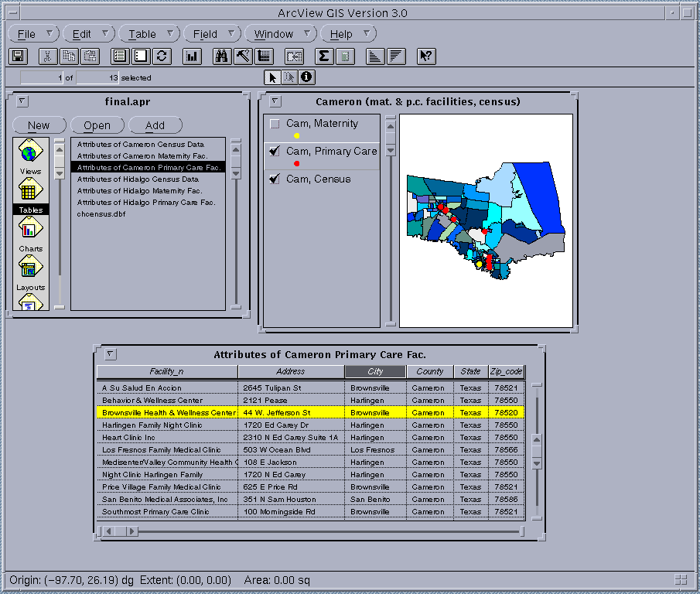The image size is (700, 594).
Task: Open the Field menu
Action: point(213,34)
